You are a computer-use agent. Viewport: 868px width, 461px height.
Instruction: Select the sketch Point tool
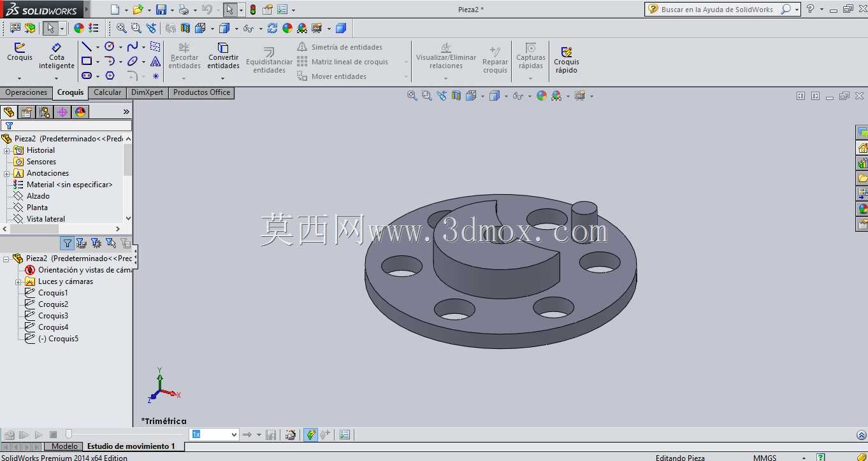156,76
